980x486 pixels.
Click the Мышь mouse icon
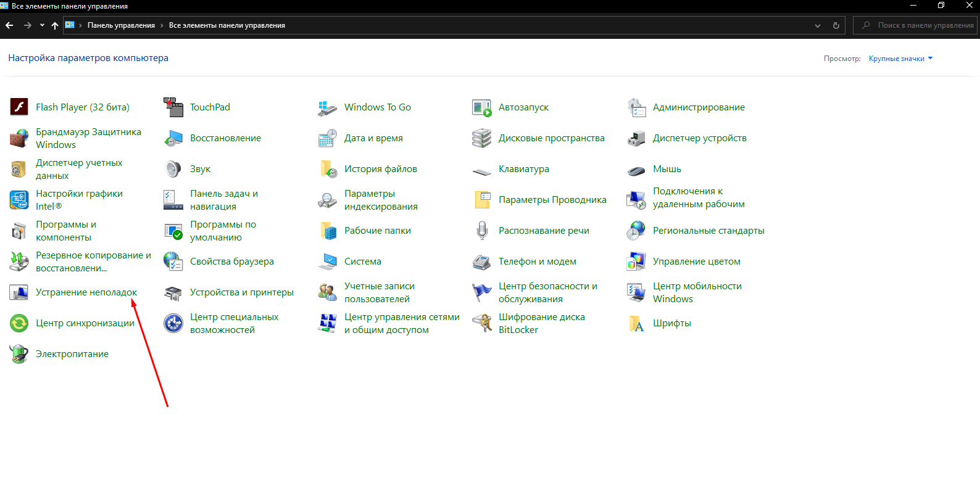coord(636,170)
